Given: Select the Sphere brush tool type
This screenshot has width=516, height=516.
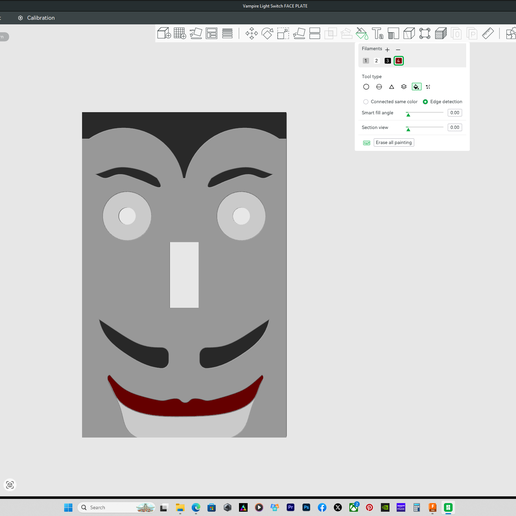Looking at the screenshot, I should pos(379,87).
